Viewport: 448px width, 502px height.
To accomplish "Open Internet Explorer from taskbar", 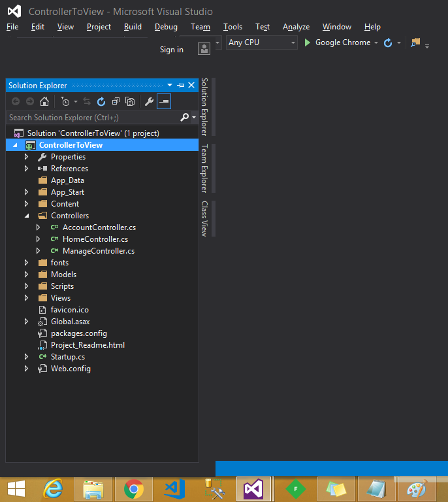I will [x=53, y=489].
